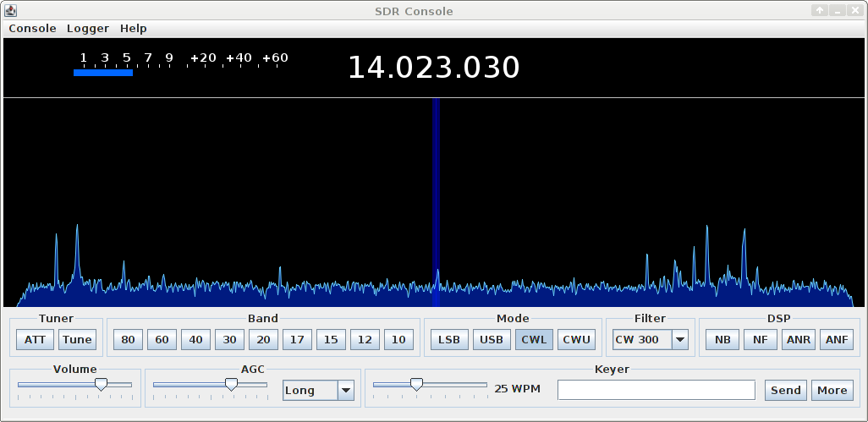Open the Logger menu
Screen dimensions: 868x422
tap(88, 28)
